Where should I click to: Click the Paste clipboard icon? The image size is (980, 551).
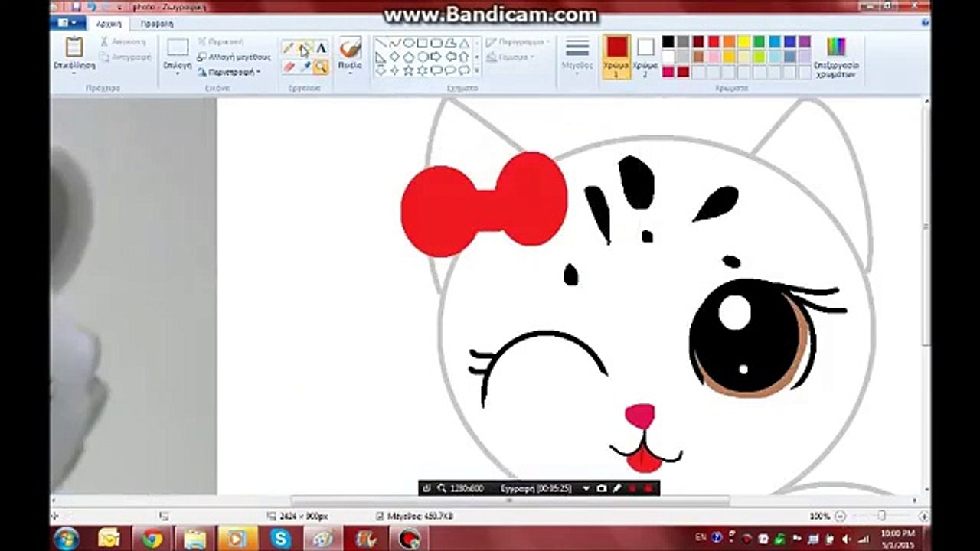click(x=73, y=47)
